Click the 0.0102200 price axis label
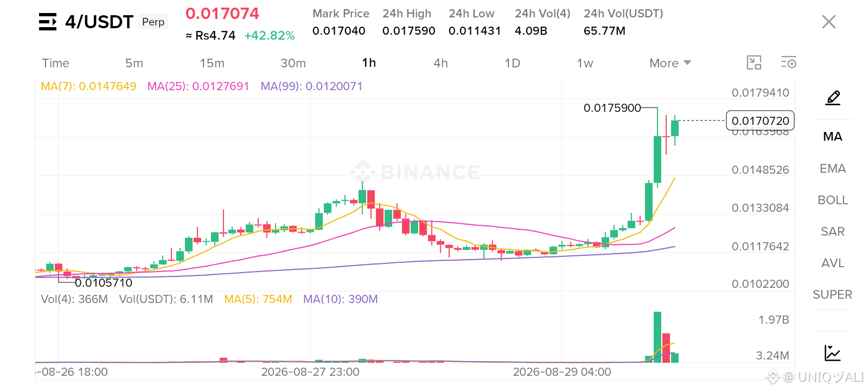 [760, 284]
